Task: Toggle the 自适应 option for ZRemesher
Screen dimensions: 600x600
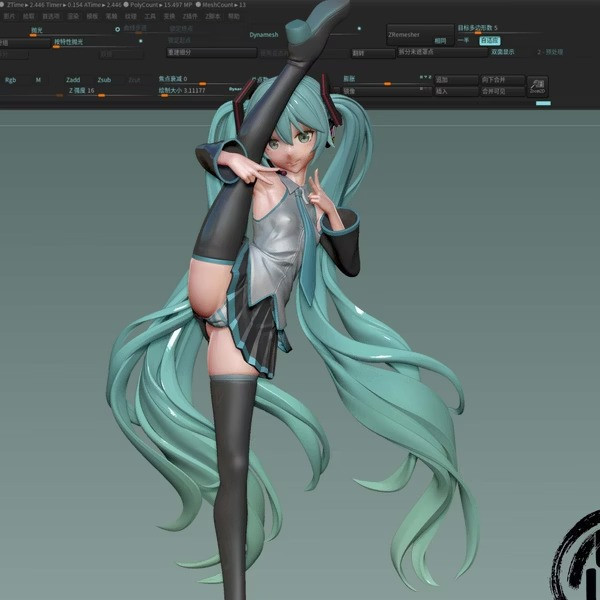Action: pyautogui.click(x=490, y=41)
